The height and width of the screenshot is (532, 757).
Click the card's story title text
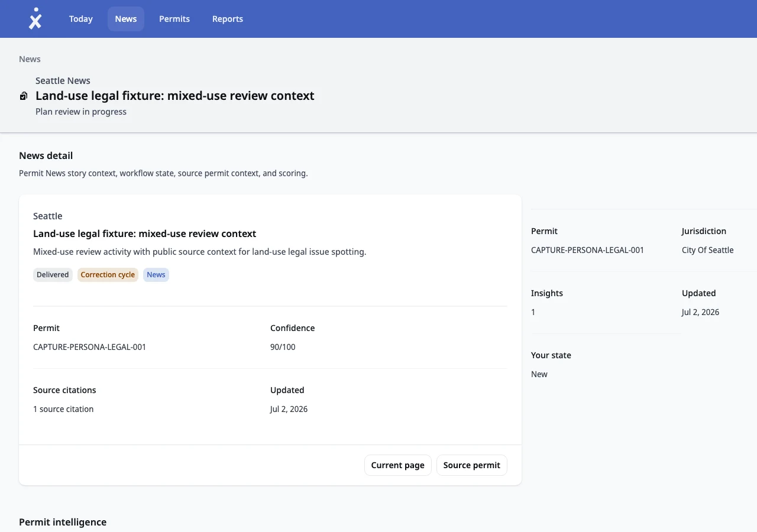pos(145,233)
